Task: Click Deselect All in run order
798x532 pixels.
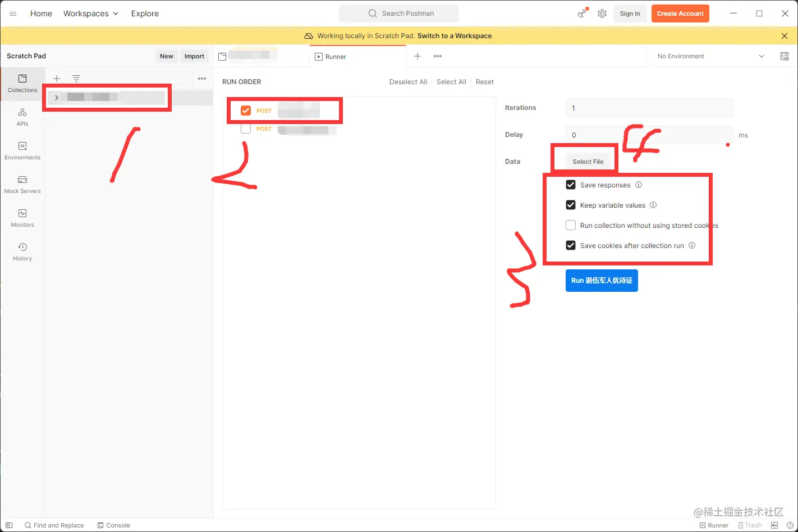Action: (x=408, y=82)
